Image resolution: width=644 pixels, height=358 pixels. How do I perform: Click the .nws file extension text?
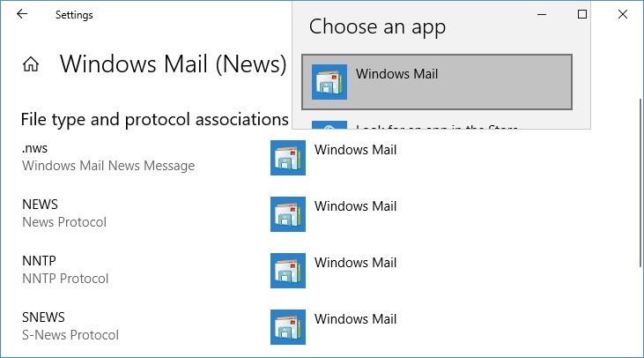click(35, 148)
